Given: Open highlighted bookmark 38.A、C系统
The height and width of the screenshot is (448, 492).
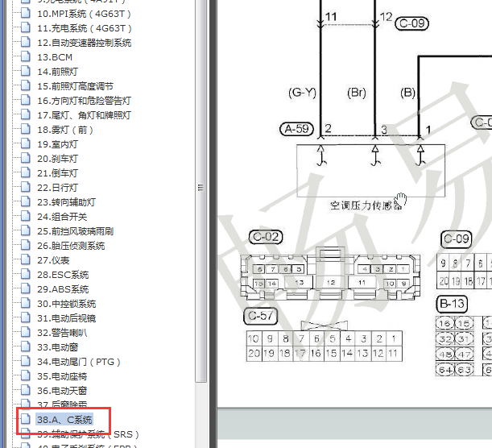Looking at the screenshot, I should click(x=64, y=420).
